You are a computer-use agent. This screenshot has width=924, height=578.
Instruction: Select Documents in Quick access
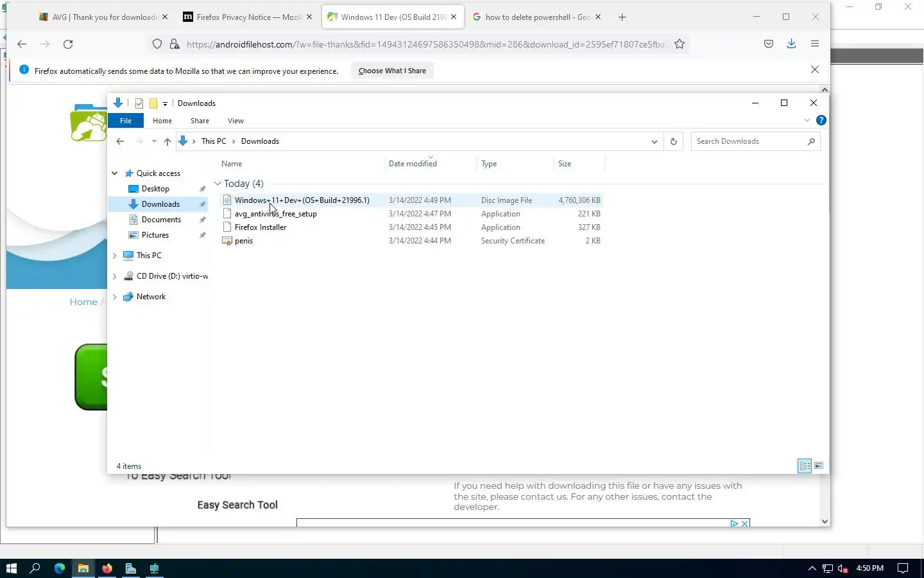(161, 220)
